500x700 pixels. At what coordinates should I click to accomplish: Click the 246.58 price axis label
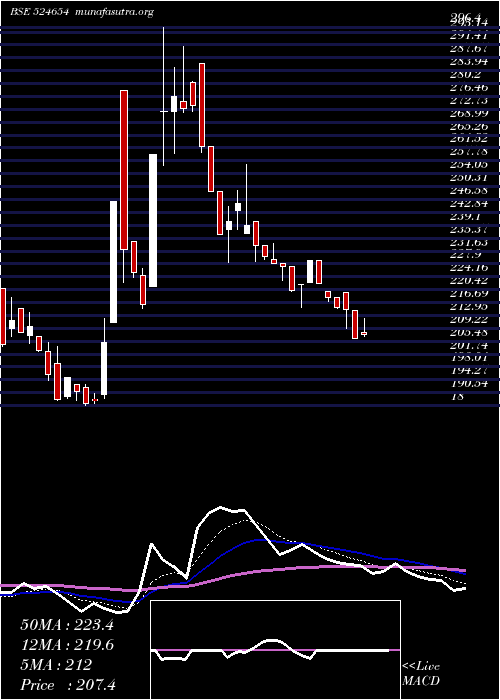coord(468,190)
